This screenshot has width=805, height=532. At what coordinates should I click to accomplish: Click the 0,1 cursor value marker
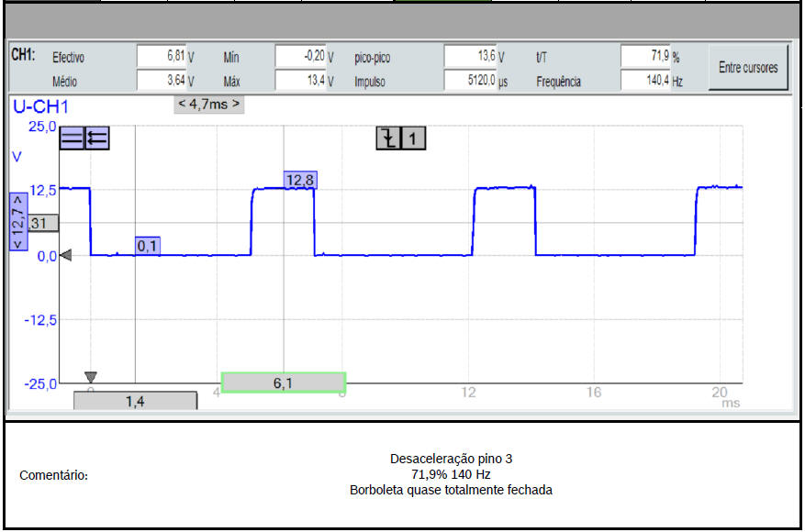(148, 246)
